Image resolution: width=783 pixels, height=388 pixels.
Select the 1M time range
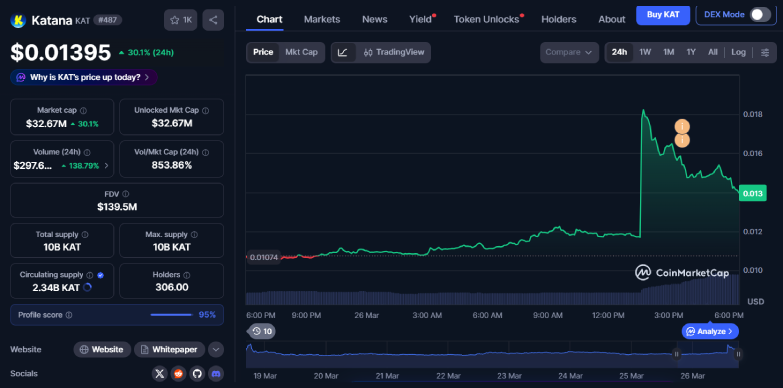tap(669, 52)
